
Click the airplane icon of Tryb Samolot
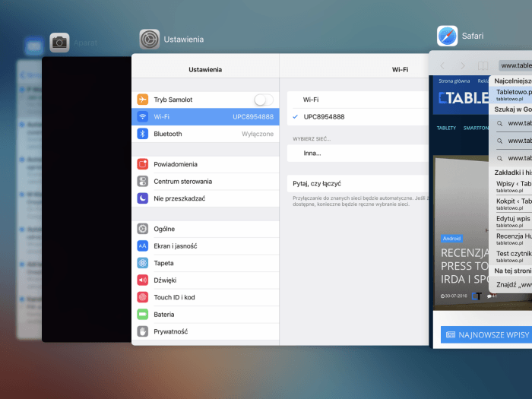pyautogui.click(x=143, y=100)
